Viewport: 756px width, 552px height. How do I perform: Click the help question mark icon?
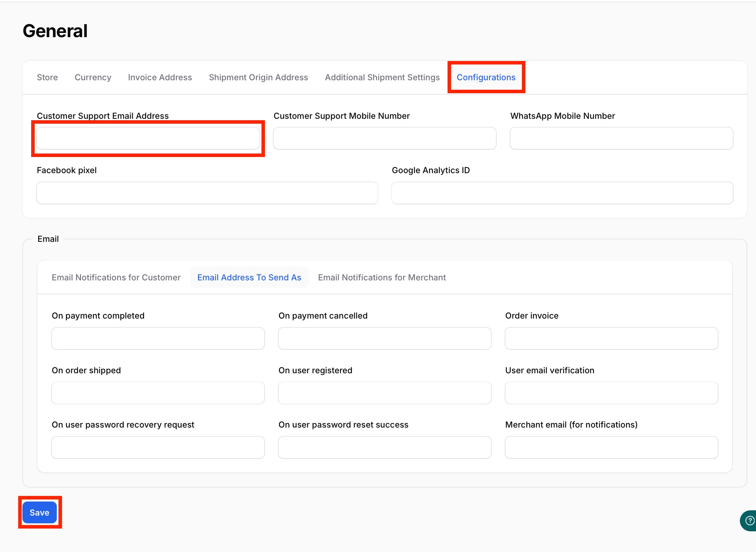pos(749,521)
